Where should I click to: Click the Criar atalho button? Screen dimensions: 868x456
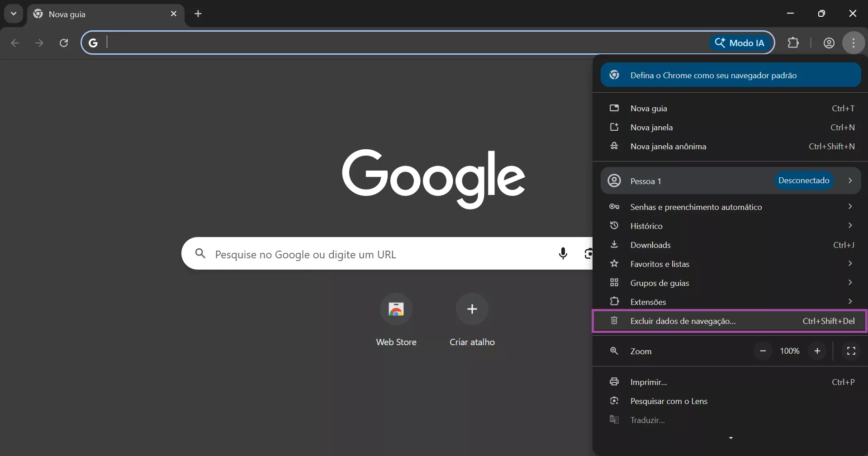click(472, 309)
